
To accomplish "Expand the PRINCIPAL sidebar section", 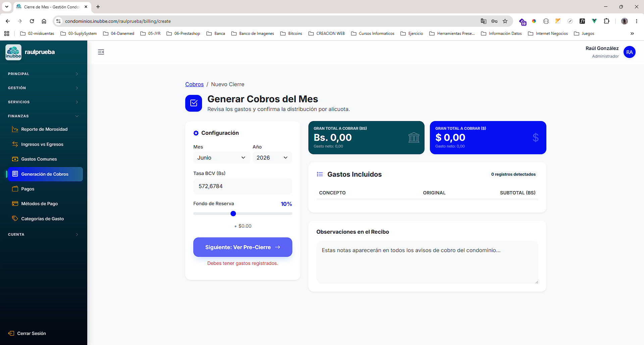I will pyautogui.click(x=44, y=74).
